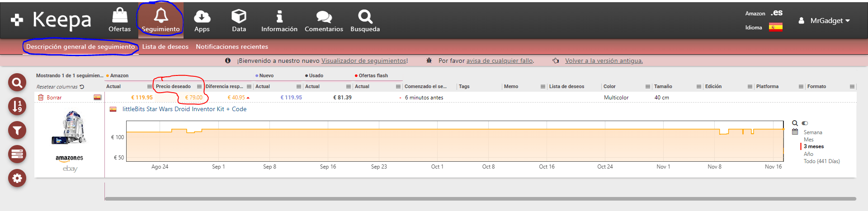Viewport: 868px width, 211px height.
Task: Click the bug icon before Por favor
Action: click(429, 61)
